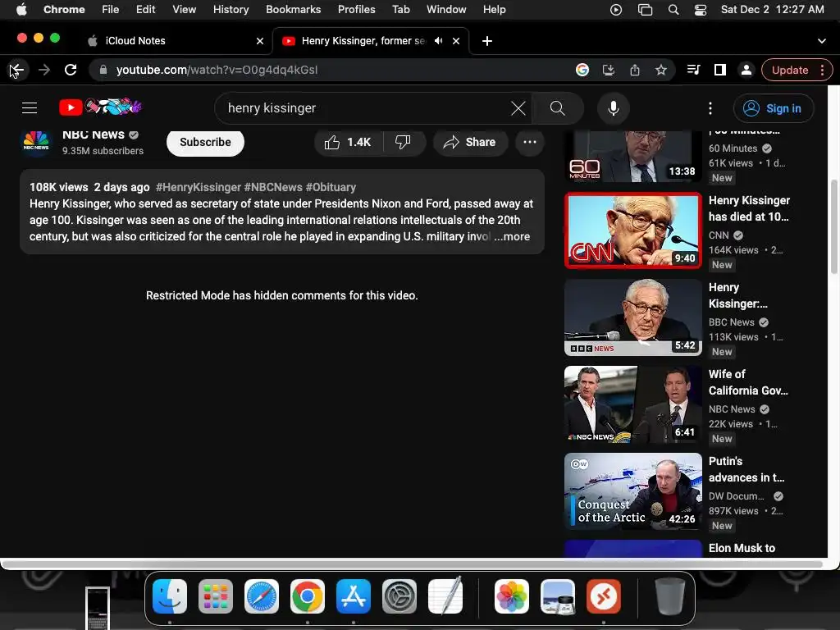
Task: Open a new tab with plus button
Action: click(x=487, y=41)
